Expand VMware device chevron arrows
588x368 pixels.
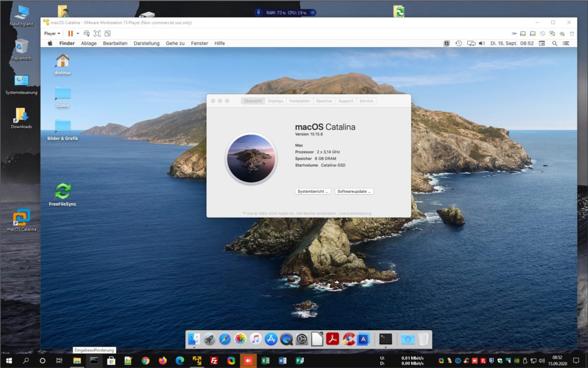pos(514,34)
